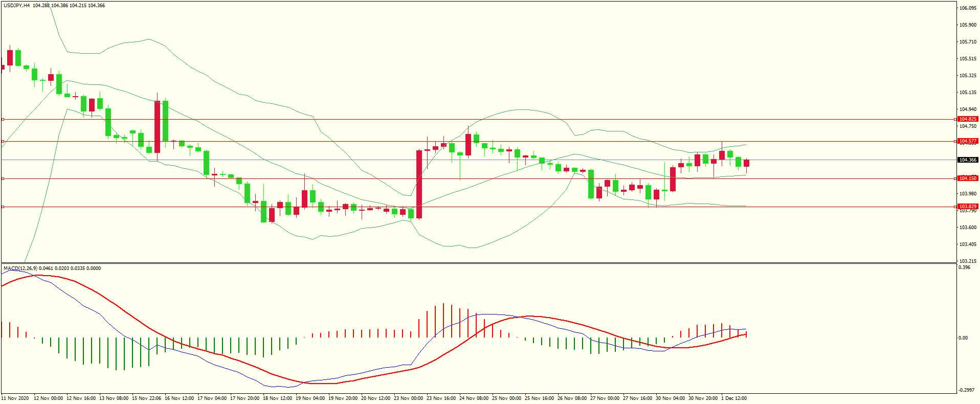Image resolution: width=980 pixels, height=404 pixels.
Task: Click the 19 Nov 20:00 time label
Action: 343,398
